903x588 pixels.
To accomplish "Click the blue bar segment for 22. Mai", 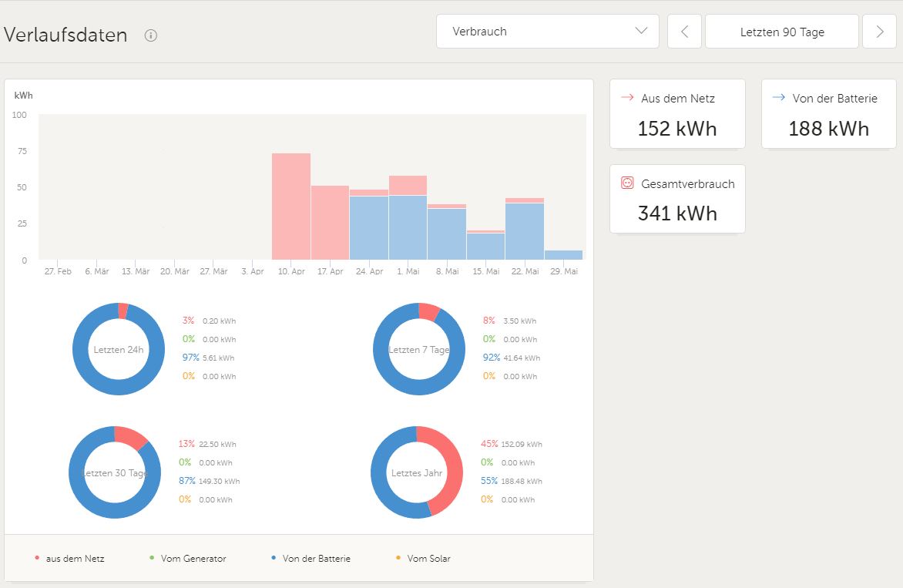I will (525, 231).
